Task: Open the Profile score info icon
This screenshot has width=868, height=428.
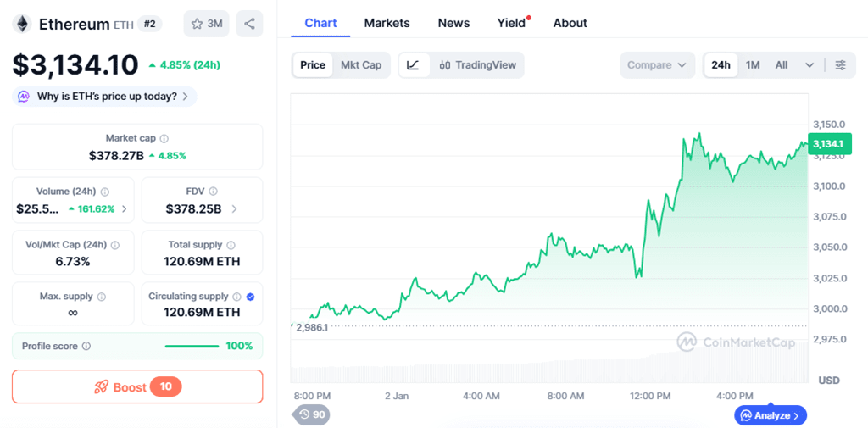Action: pyautogui.click(x=86, y=346)
